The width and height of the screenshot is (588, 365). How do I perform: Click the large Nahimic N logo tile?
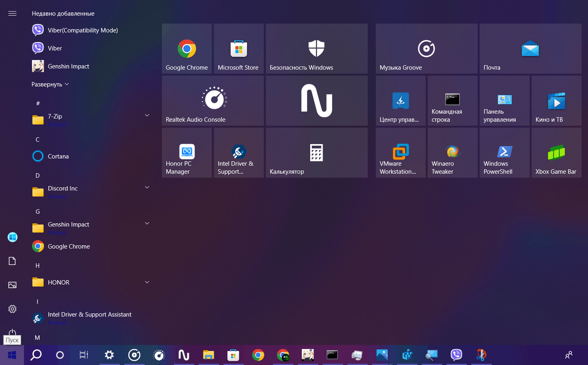(x=317, y=100)
